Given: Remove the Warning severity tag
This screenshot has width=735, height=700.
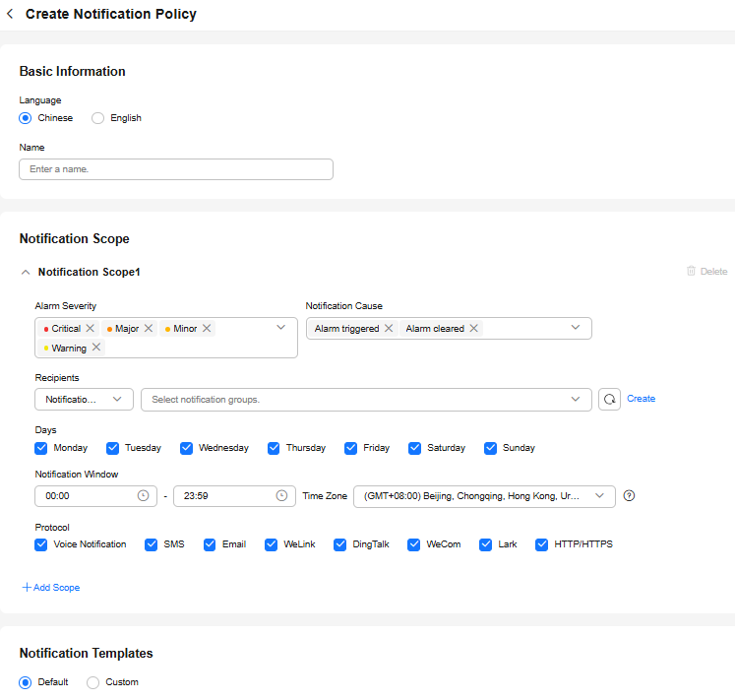Looking at the screenshot, I should (96, 348).
